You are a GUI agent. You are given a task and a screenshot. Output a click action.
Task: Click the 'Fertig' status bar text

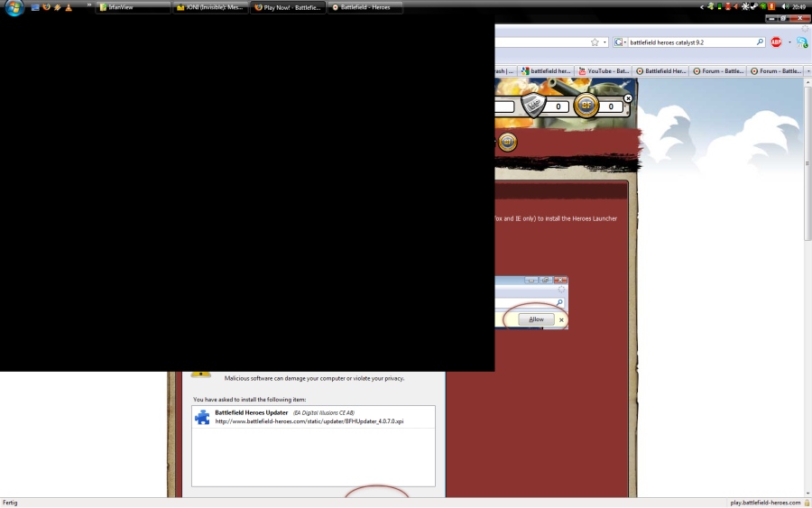click(x=10, y=503)
